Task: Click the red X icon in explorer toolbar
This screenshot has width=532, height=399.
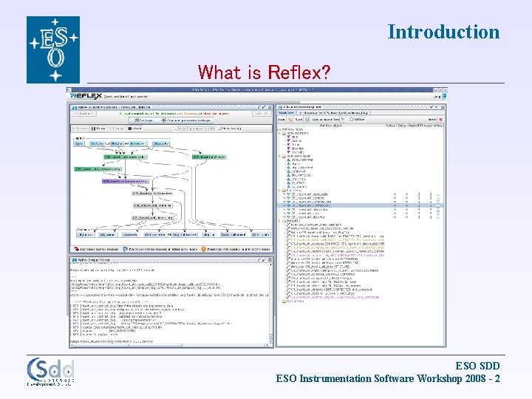Action: (440, 120)
